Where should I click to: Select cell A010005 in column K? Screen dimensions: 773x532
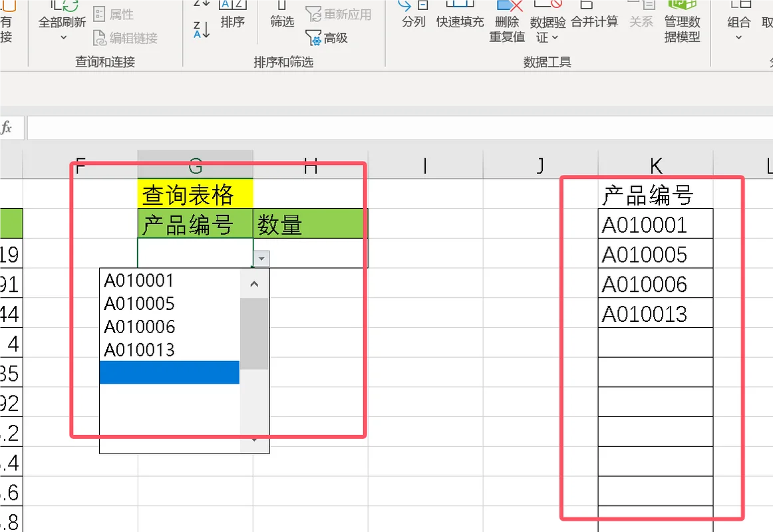click(x=656, y=253)
